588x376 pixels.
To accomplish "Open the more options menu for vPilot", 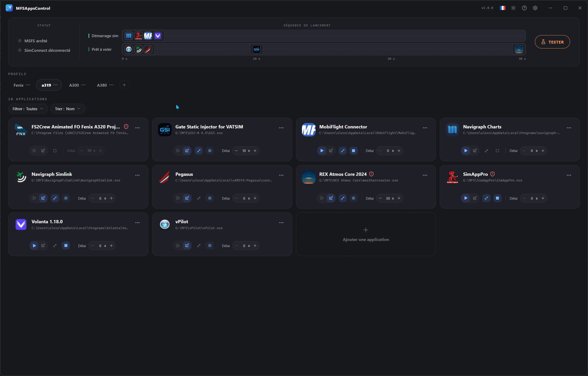I will click(x=281, y=222).
